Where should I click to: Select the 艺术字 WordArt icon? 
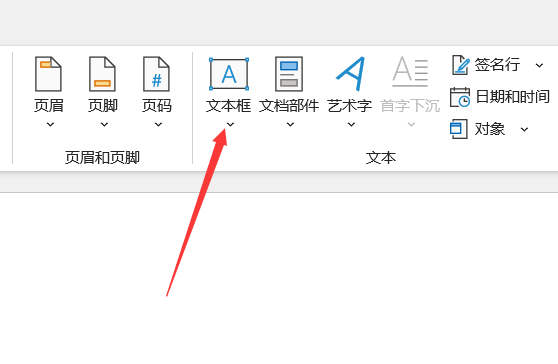tap(351, 74)
